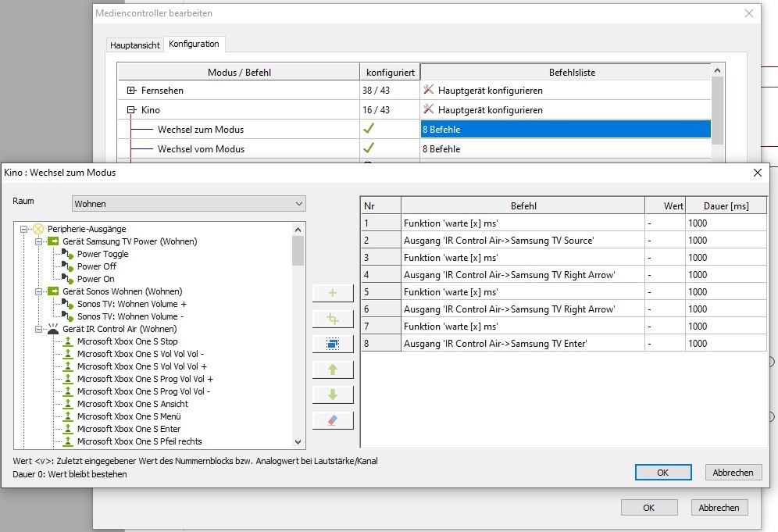778x532 pixels.
Task: Click the insert command button below plus
Action: [333, 318]
